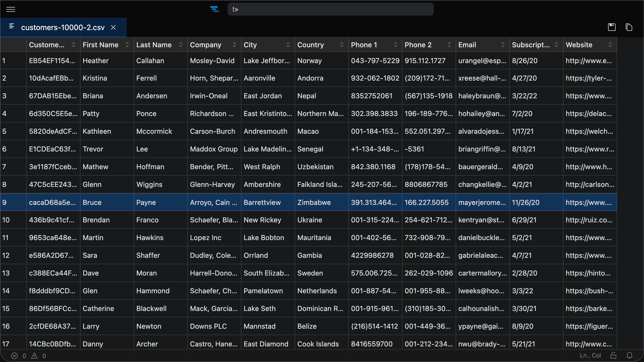Click the warnings triangle status icon
This screenshot has height=362, width=644.
(34, 356)
